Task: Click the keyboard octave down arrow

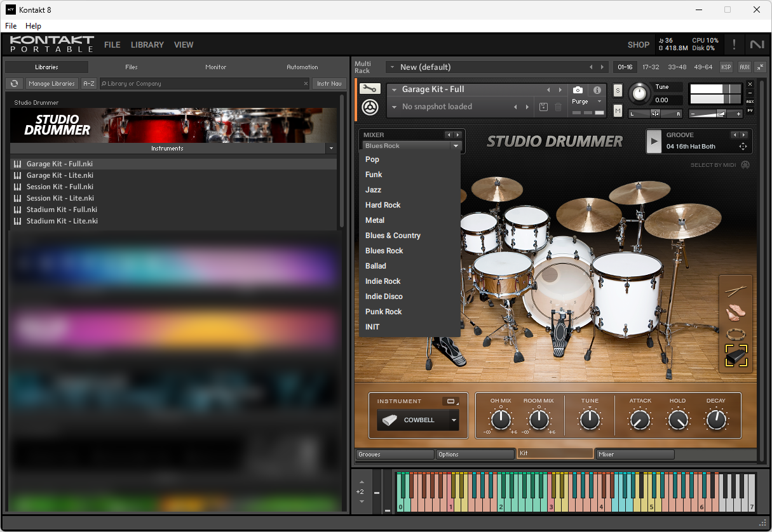Action: click(361, 502)
